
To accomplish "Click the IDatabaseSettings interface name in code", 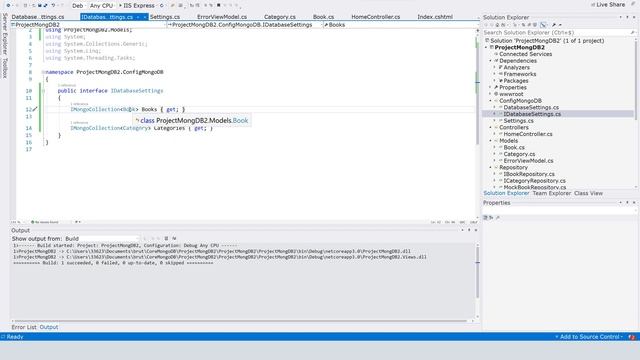I will click(x=137, y=91).
